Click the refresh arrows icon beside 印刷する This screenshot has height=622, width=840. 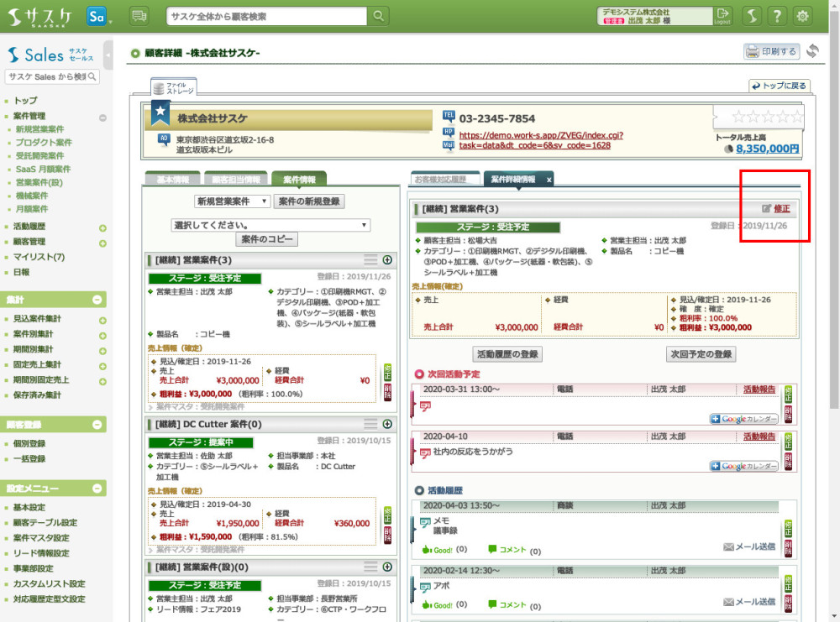[812, 51]
